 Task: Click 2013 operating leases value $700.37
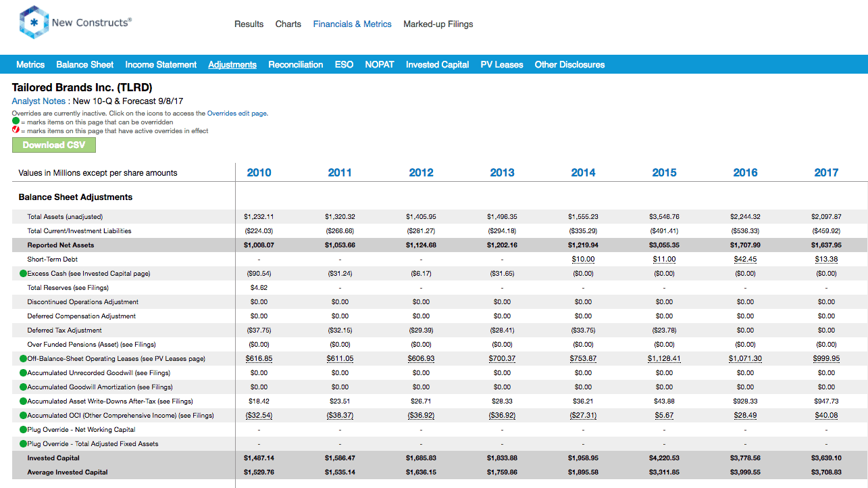coord(502,359)
